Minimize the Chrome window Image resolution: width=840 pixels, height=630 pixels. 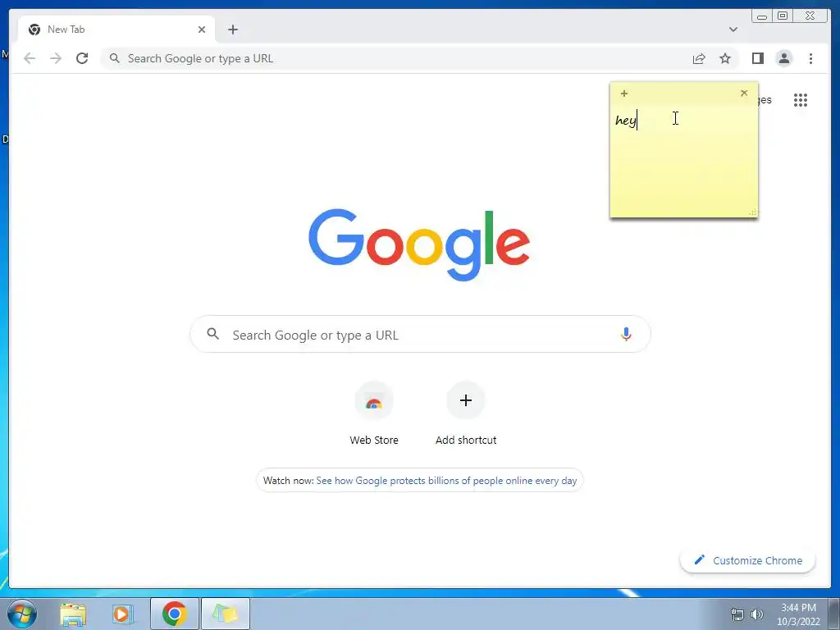[762, 16]
